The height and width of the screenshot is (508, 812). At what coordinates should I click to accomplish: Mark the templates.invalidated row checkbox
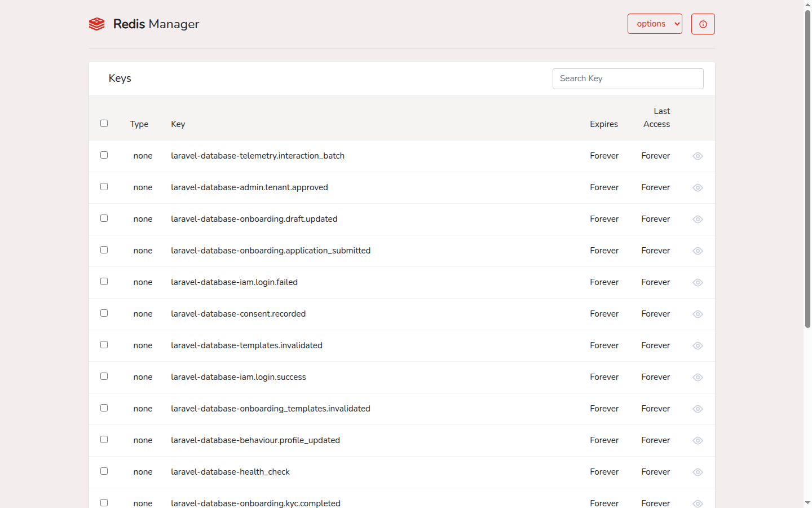coord(104,344)
